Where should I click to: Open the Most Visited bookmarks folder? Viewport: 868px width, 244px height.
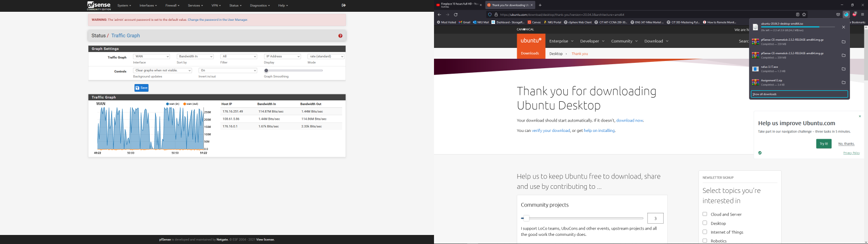point(446,22)
